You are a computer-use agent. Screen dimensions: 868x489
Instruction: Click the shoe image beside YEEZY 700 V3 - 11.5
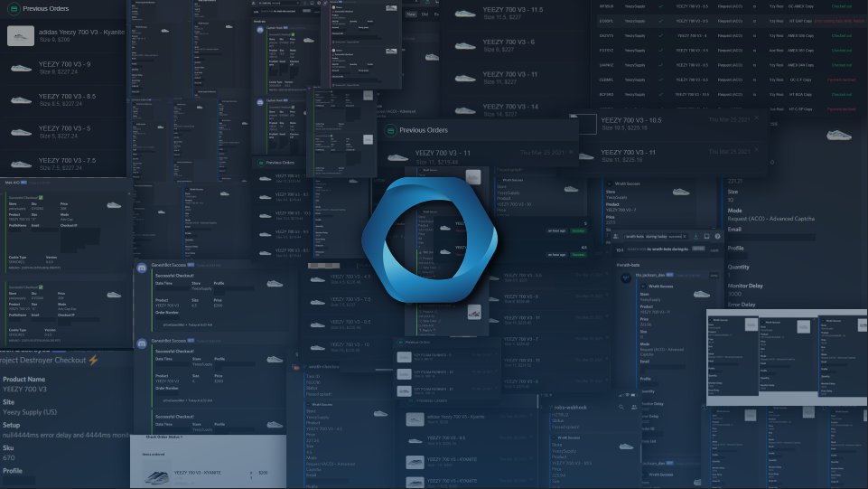[465, 14]
